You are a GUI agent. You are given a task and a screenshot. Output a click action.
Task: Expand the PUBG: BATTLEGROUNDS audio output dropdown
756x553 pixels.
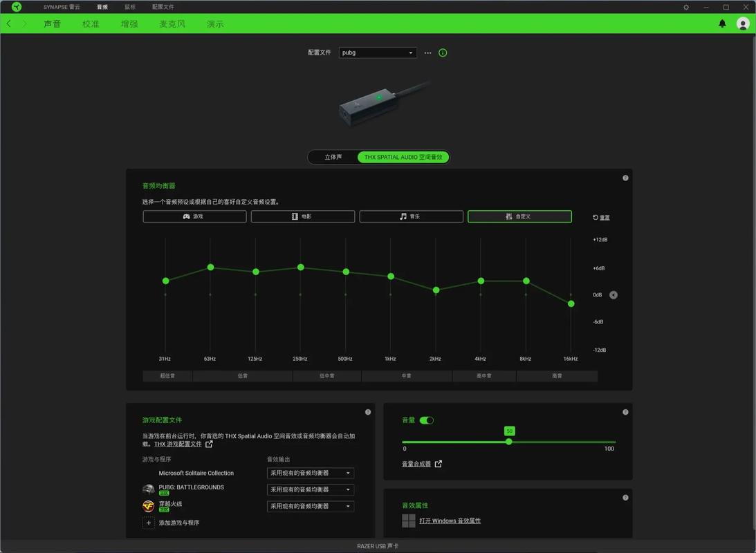311,489
